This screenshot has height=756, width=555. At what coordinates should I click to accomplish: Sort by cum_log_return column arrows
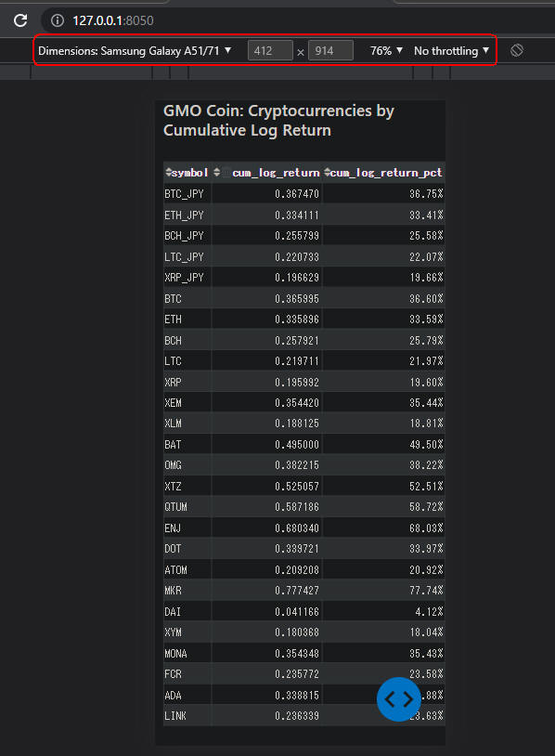coord(217,172)
